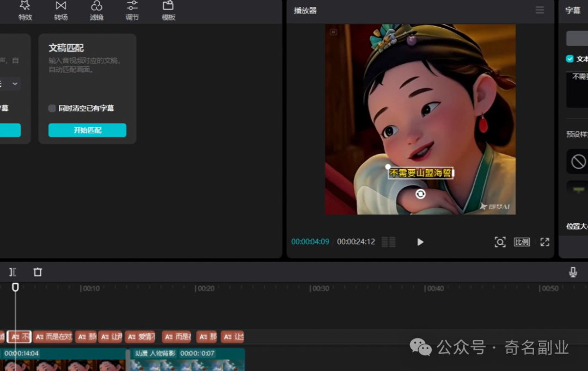The image size is (588, 371).
Task: Click the total duration 00:00:24:12
Action: [x=356, y=242]
